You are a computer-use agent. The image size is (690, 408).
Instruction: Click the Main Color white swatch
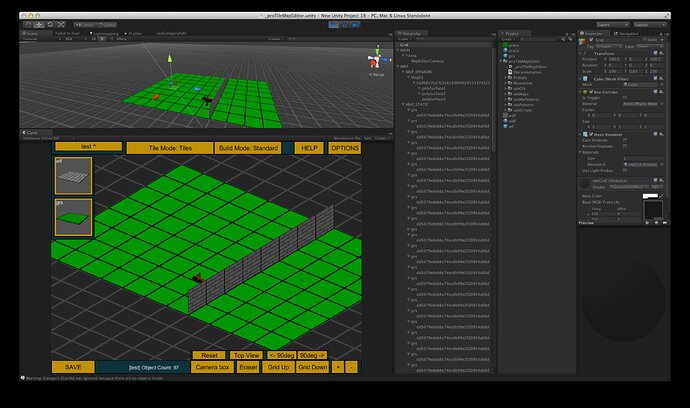(650, 196)
